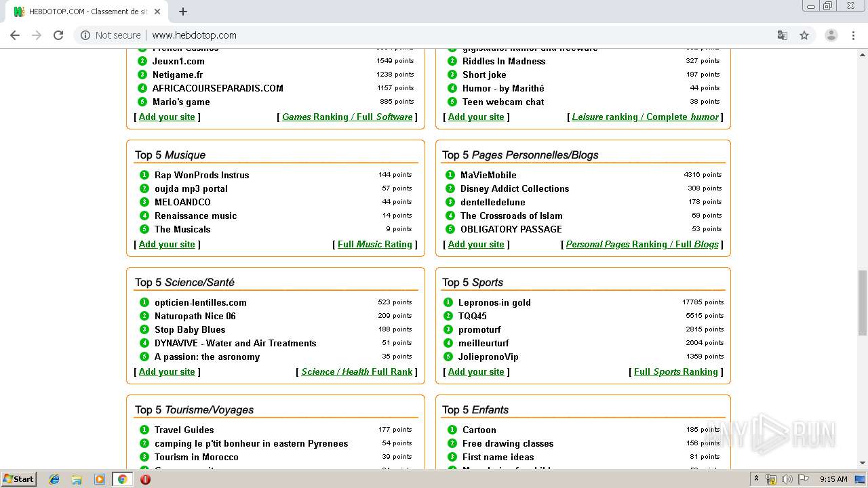
Task: Open the Chrome three-dot menu
Action: [x=854, y=35]
